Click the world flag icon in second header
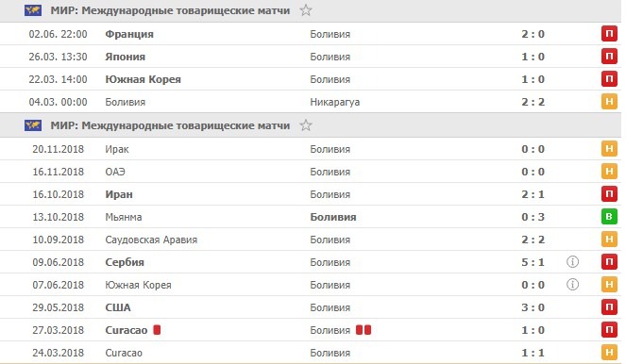The height and width of the screenshot is (364, 626). click(x=33, y=125)
